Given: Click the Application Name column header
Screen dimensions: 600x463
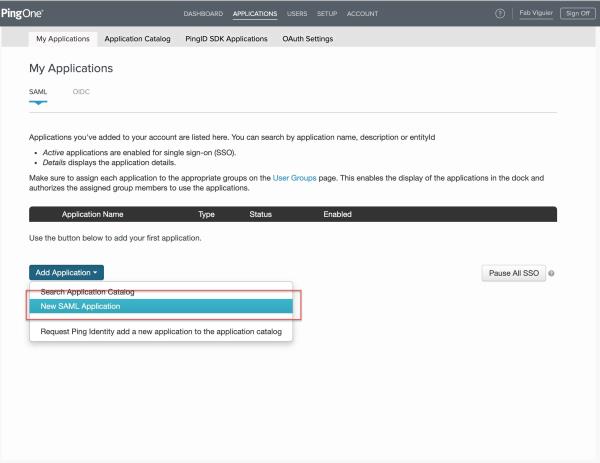Looking at the screenshot, I should click(93, 214).
